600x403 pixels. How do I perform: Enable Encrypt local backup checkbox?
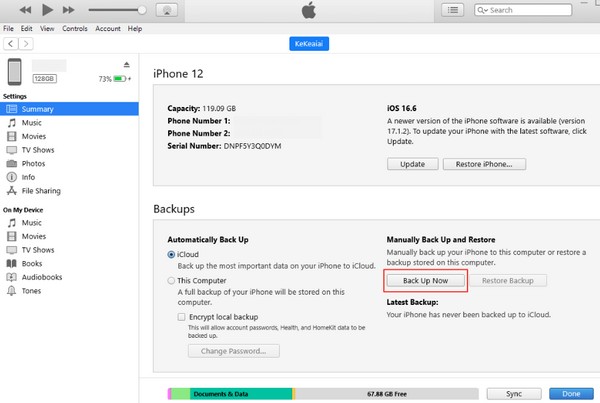point(181,317)
